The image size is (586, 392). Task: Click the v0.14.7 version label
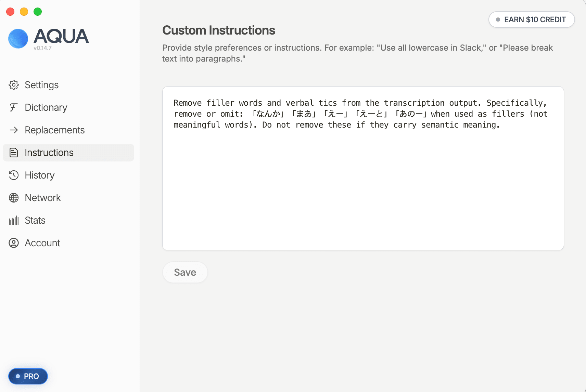42,48
